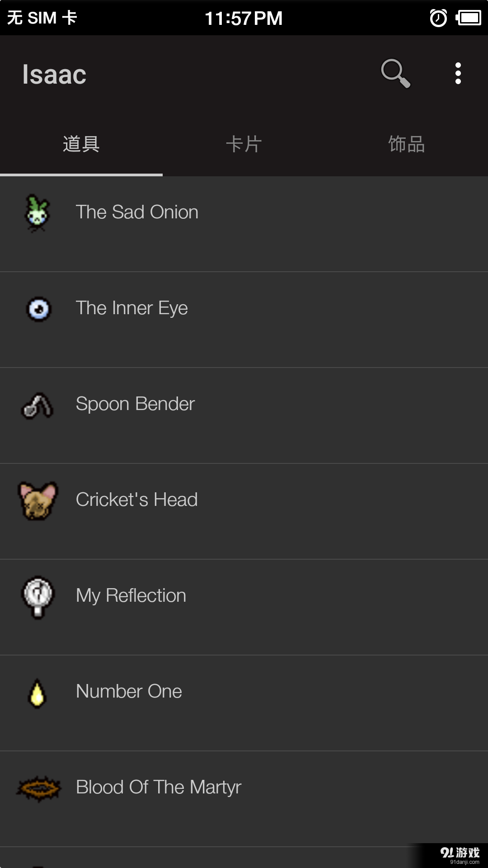Tap the search magnifier icon
The image size is (488, 868).
[395, 73]
